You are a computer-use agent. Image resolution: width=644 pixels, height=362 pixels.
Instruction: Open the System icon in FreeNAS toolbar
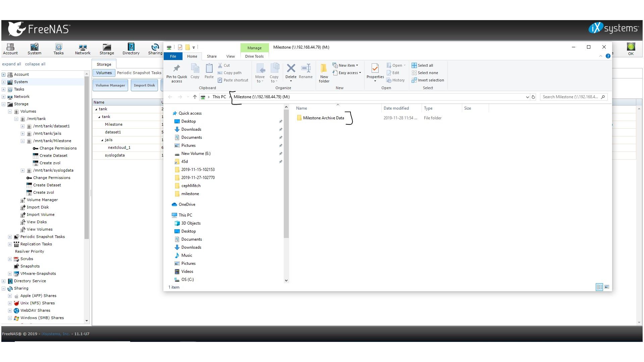[x=34, y=49]
